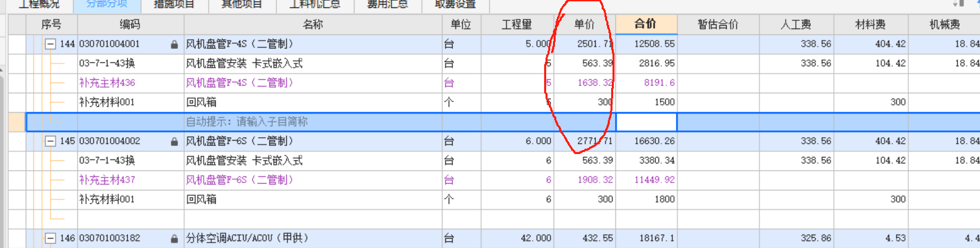Image resolution: width=980 pixels, height=248 pixels.
Task: Select name 风机盘管F-4S（二管制） in row 144
Action: coord(240,45)
